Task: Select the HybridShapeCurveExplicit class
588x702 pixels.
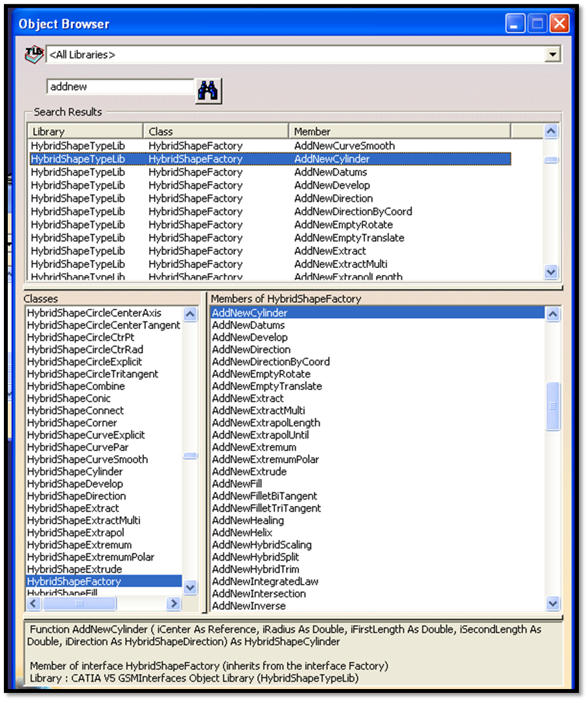Action: (104, 435)
